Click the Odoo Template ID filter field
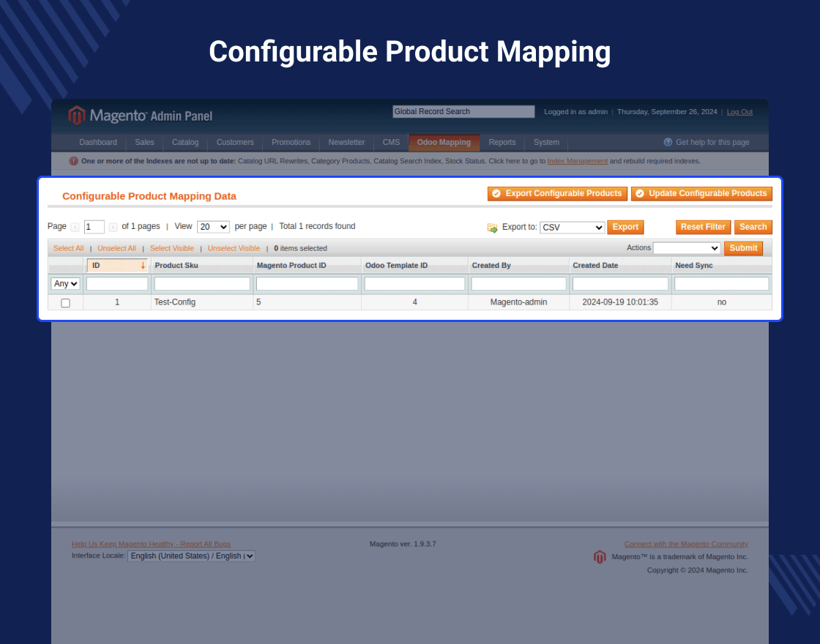 point(414,283)
